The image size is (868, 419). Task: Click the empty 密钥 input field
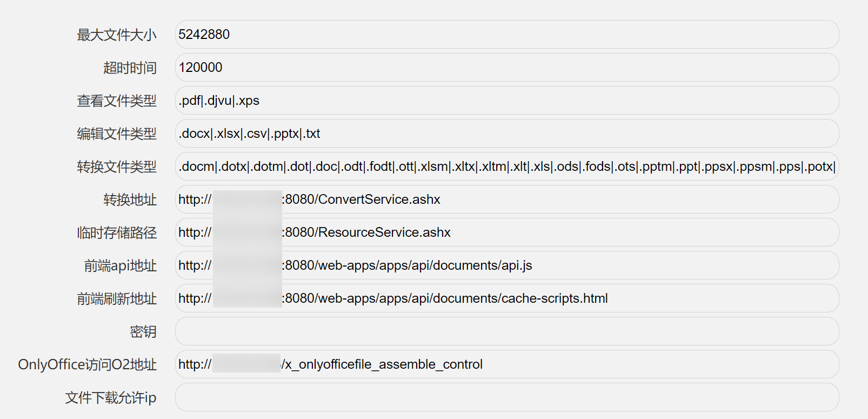(x=506, y=331)
